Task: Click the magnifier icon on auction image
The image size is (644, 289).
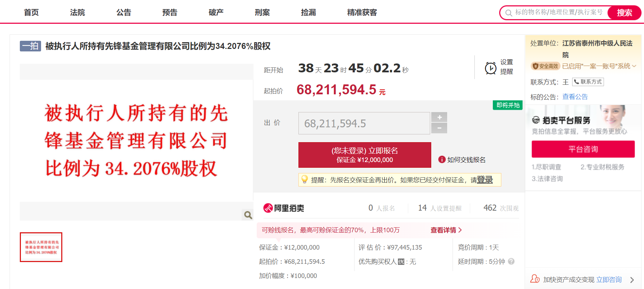Action: (x=248, y=215)
